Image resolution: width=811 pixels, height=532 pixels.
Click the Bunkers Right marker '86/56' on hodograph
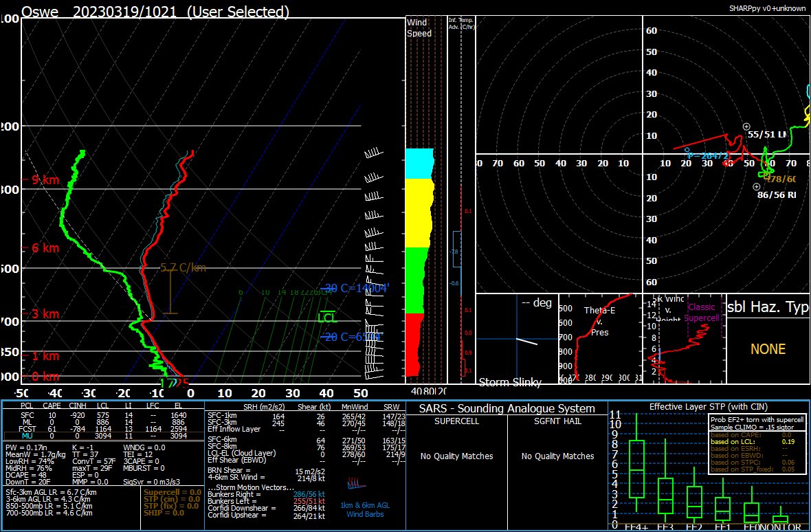pyautogui.click(x=757, y=187)
